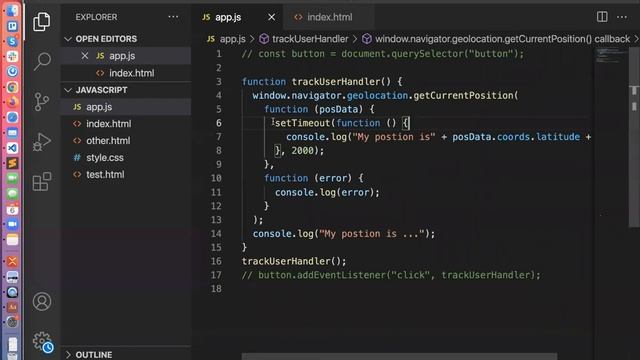
Task: Open the Run and Debug view
Action: point(42,142)
